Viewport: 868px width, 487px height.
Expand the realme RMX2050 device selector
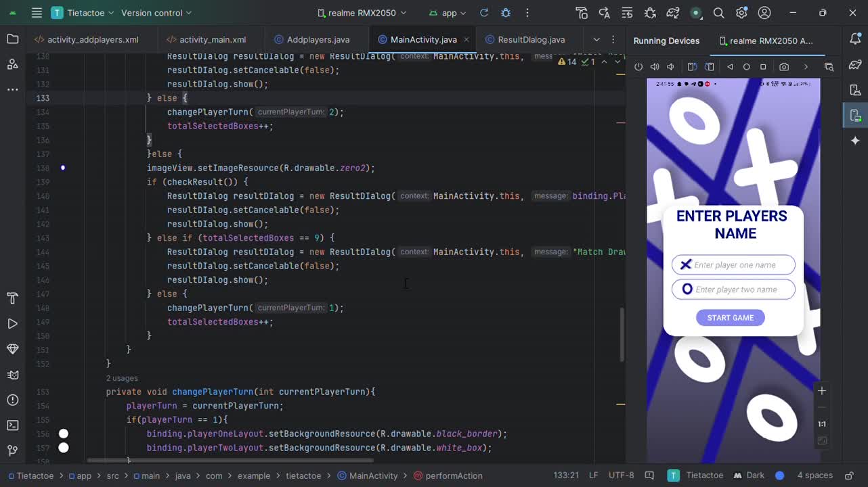tap(362, 13)
